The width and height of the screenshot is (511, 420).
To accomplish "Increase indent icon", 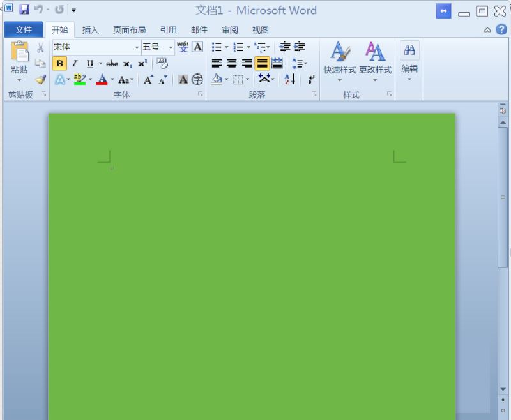I will [x=300, y=47].
